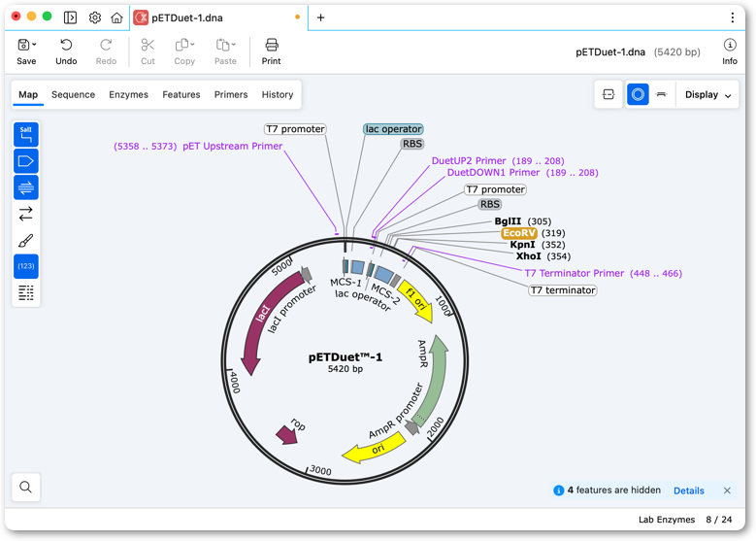Select circular map view
The width and height of the screenshot is (756, 541).
point(638,94)
